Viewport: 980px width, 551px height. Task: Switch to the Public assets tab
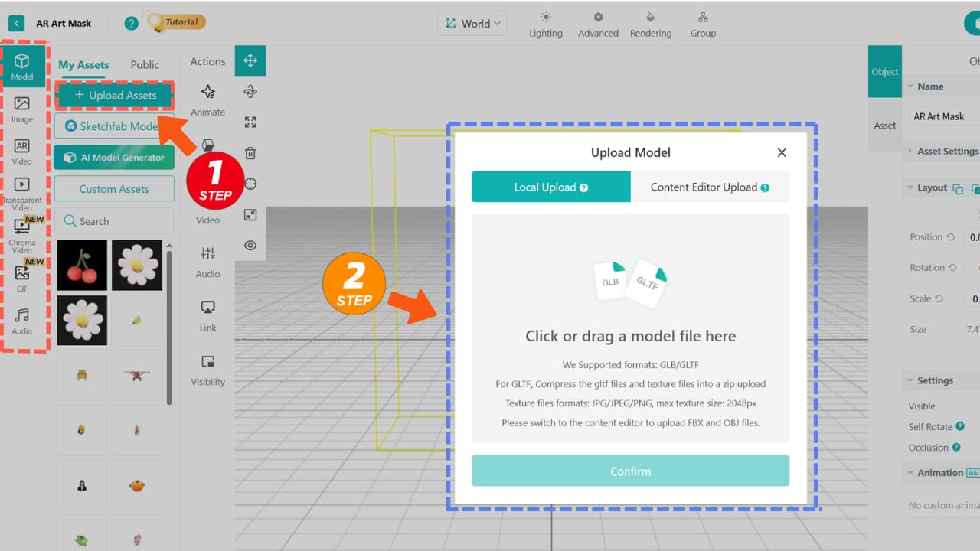[144, 64]
